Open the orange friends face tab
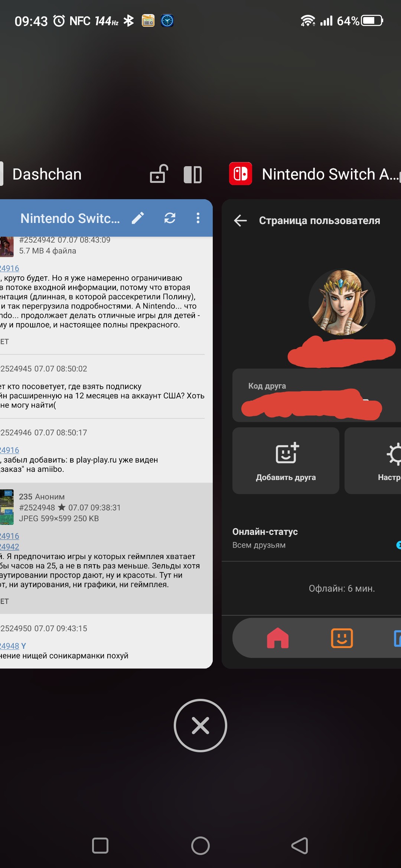This screenshot has height=868, width=401. (x=342, y=638)
